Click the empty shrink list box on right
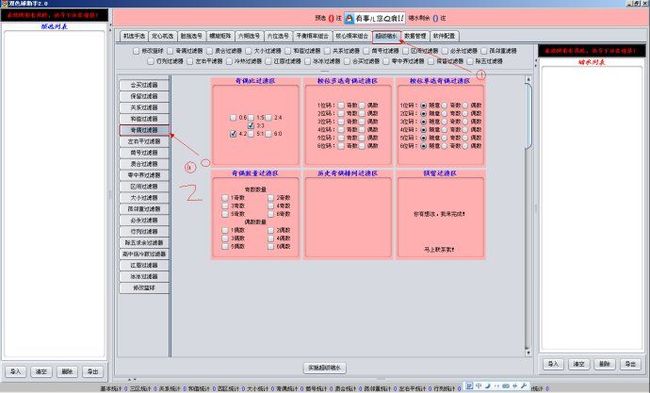This screenshot has width=650, height=393. point(592,208)
